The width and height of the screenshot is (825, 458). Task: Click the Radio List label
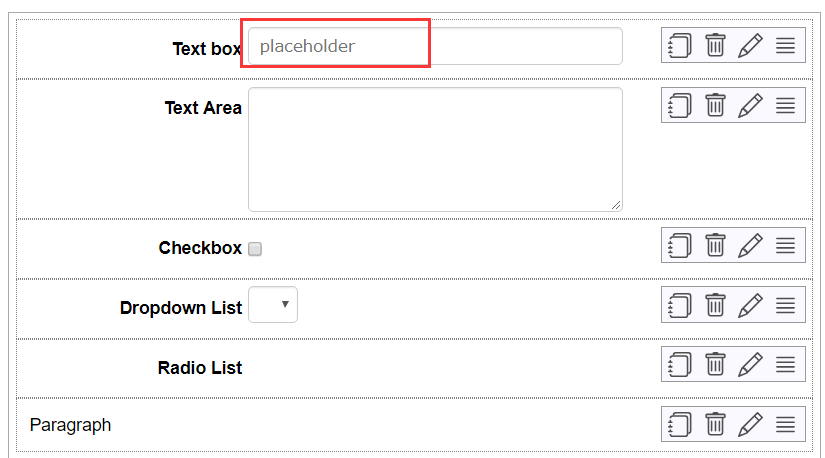200,367
